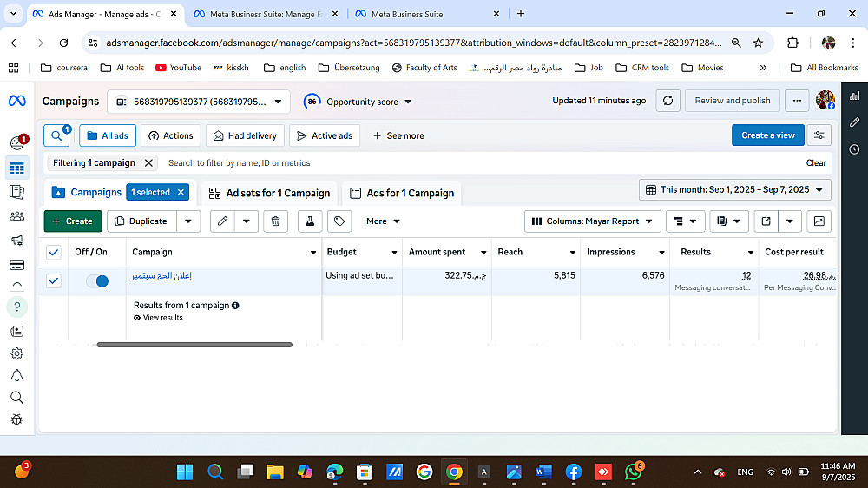Click the green Create button
Screen dimensions: 868x488
click(x=73, y=221)
